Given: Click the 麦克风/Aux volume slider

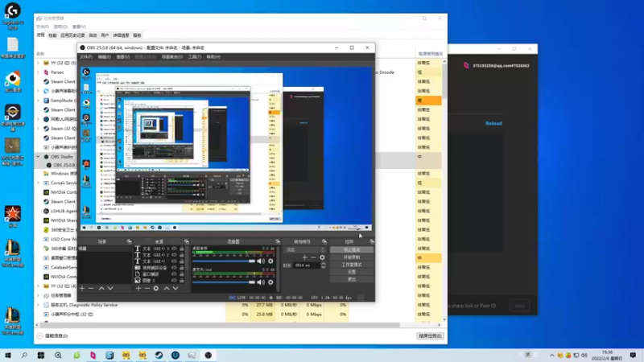Looking at the screenshot, I should click(x=224, y=282).
